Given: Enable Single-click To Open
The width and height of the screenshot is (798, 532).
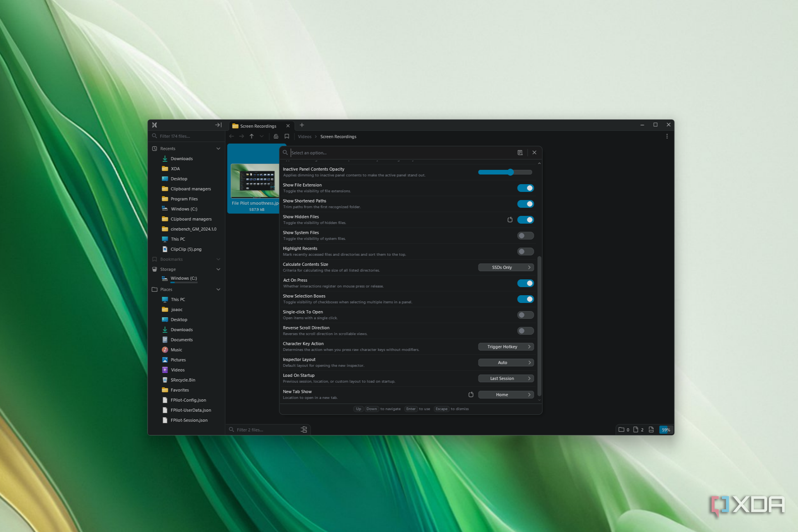Looking at the screenshot, I should tap(525, 315).
